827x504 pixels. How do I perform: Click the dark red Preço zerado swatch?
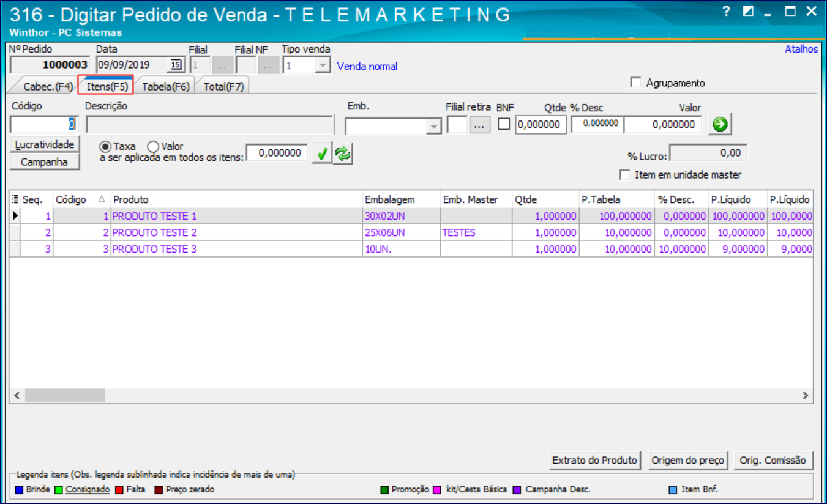[x=159, y=490]
